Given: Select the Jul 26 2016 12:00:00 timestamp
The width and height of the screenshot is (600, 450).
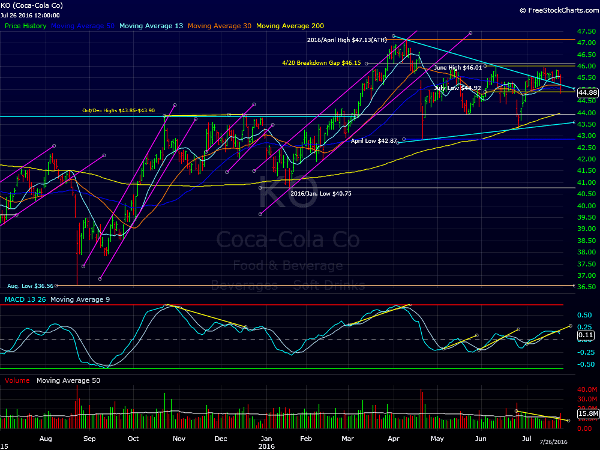Looking at the screenshot, I should click(x=30, y=15).
